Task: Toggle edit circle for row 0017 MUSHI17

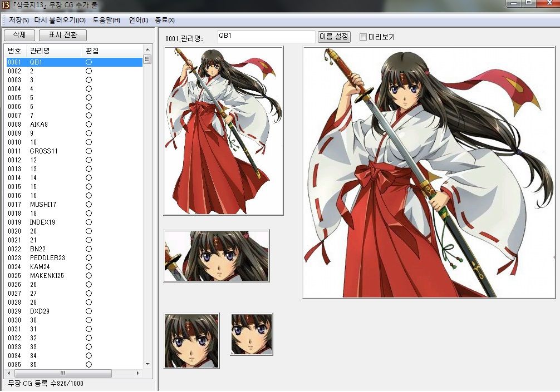Action: pyautogui.click(x=89, y=205)
